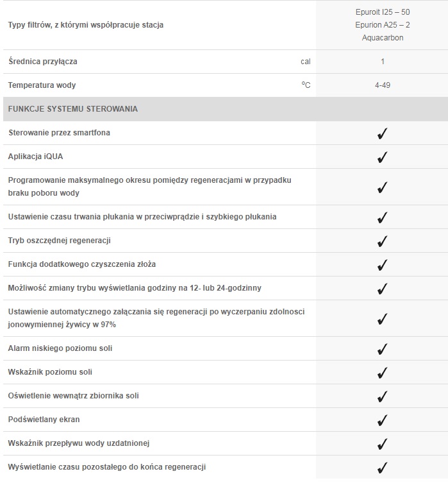Click checkmark for 12- lub 24-godzinny display mode

(383, 289)
